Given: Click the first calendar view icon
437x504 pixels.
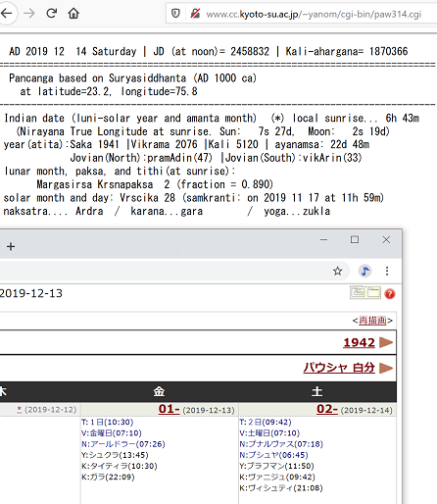Looking at the screenshot, I should 358,292.
